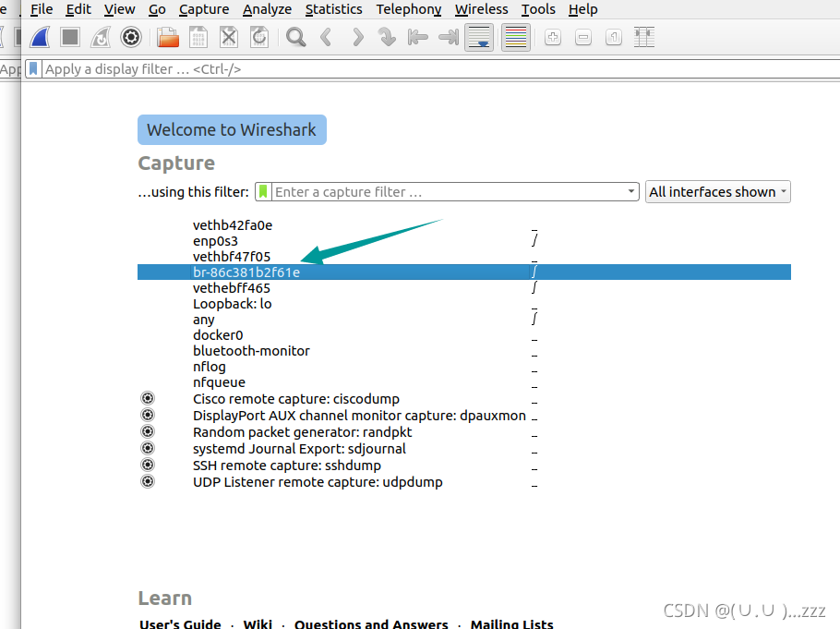Jump to first packet icon

tap(417, 38)
